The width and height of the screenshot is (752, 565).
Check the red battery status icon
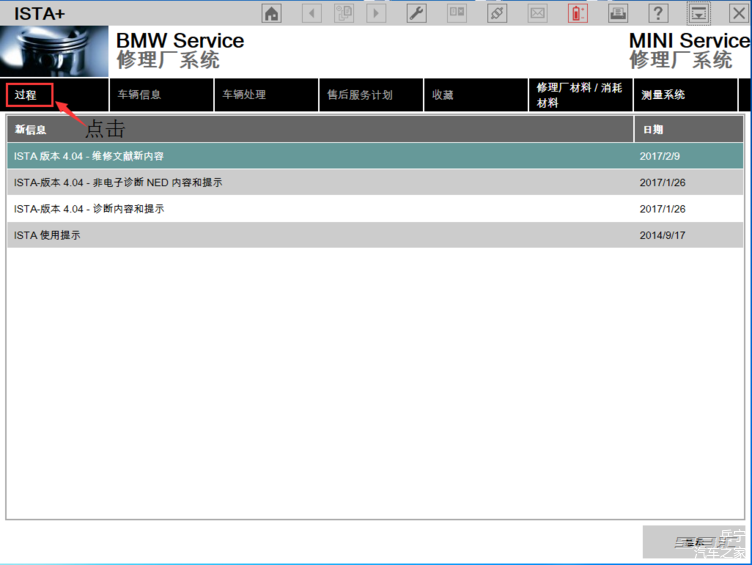pyautogui.click(x=577, y=13)
